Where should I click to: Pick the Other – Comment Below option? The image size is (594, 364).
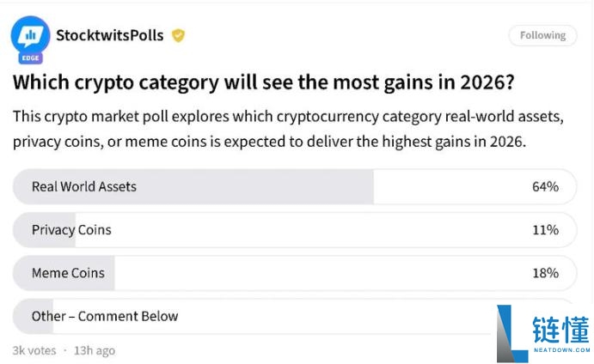254,316
